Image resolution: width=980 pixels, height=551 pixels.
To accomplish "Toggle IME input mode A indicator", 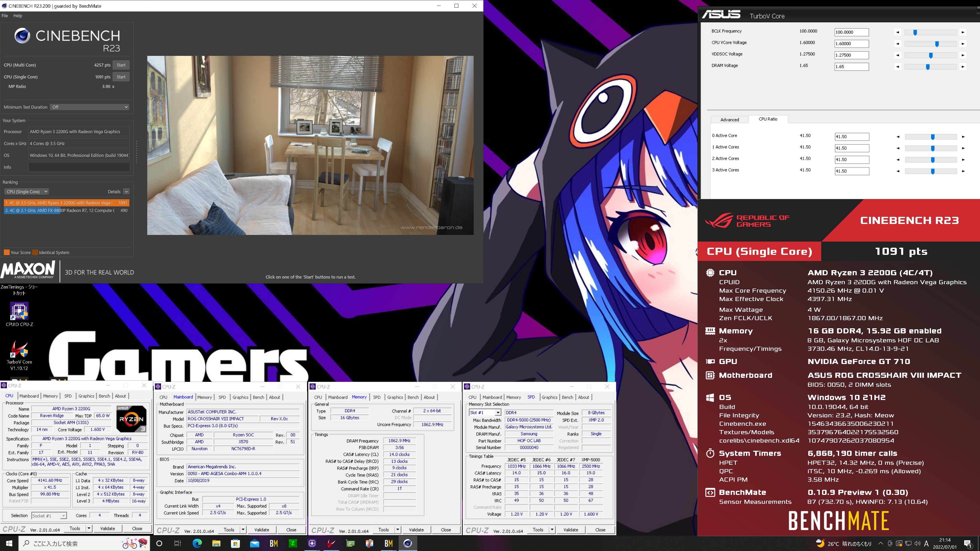I will (926, 543).
